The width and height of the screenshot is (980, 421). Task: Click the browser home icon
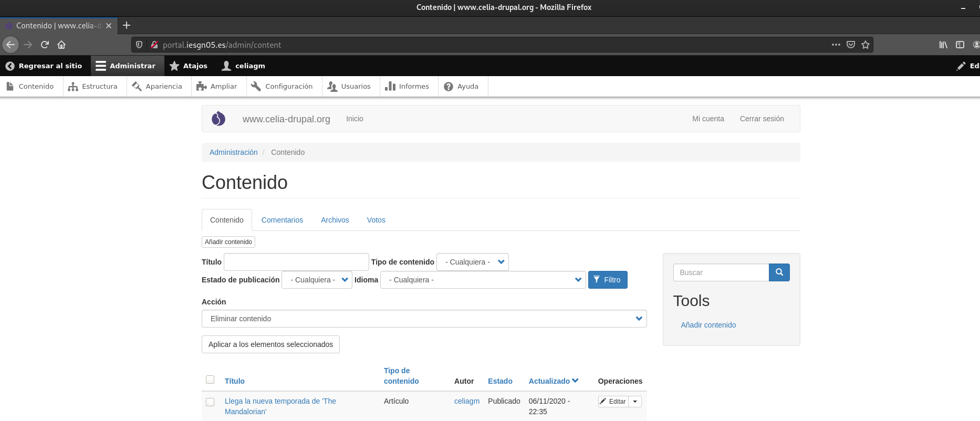(x=61, y=45)
